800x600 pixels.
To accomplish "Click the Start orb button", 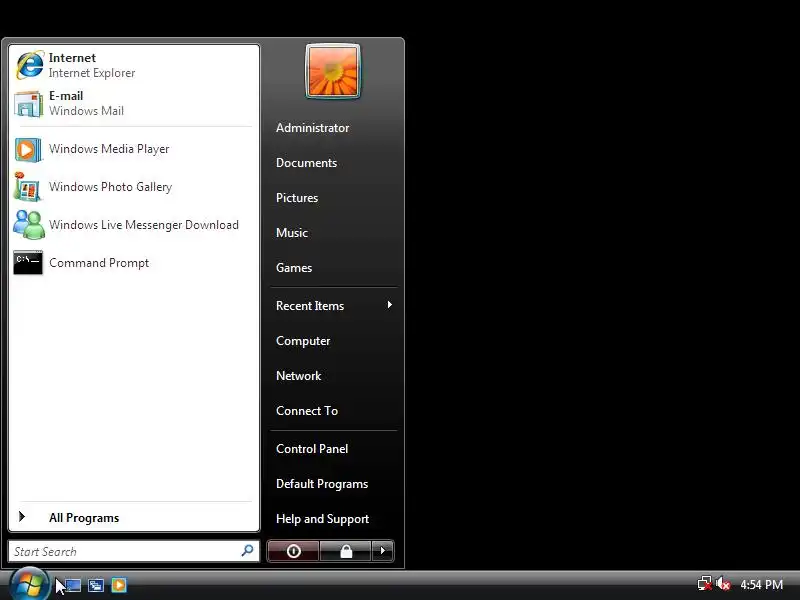I will [x=28, y=584].
